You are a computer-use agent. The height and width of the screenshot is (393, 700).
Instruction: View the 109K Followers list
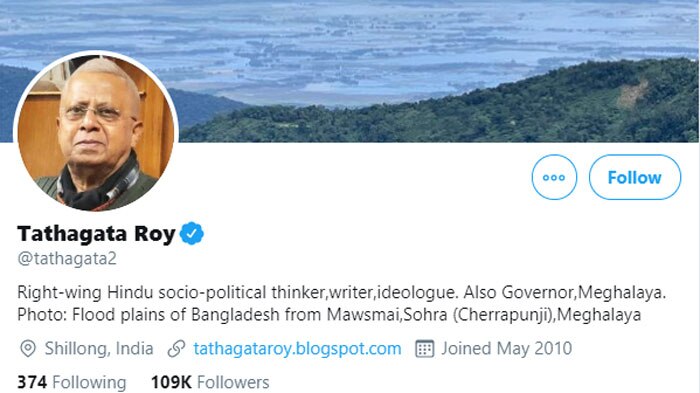tap(210, 383)
